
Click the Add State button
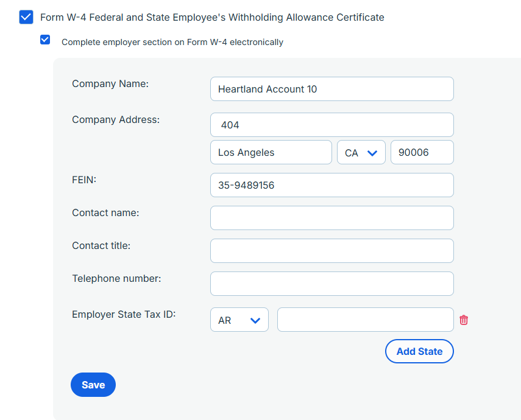point(419,351)
